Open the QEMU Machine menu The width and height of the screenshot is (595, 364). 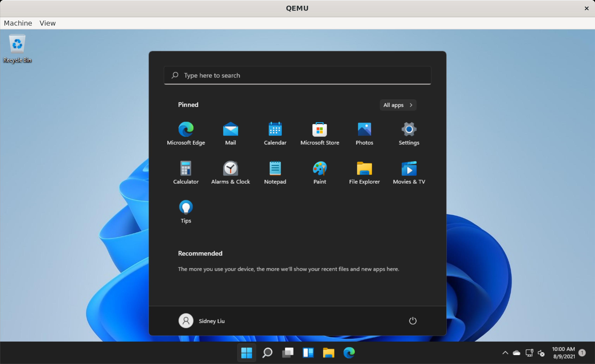pyautogui.click(x=18, y=23)
